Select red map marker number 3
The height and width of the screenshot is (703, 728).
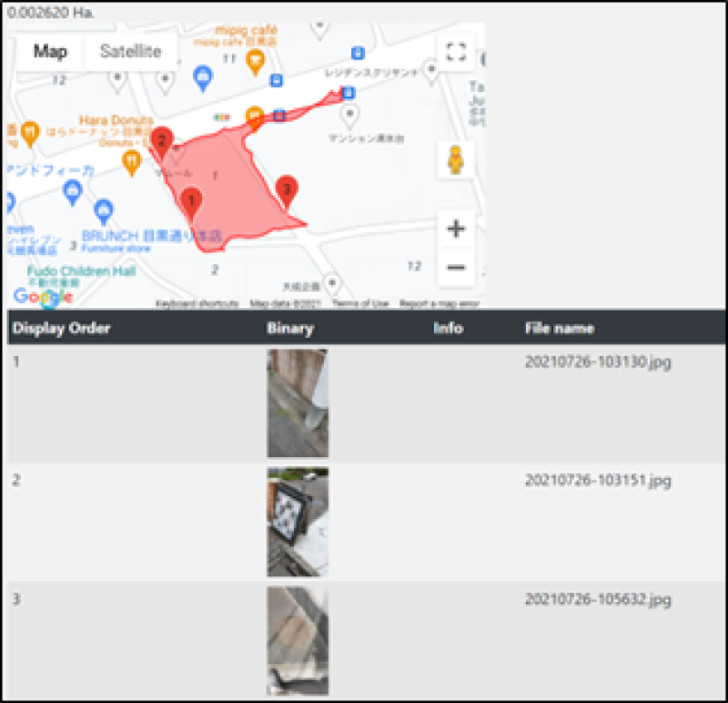click(287, 189)
